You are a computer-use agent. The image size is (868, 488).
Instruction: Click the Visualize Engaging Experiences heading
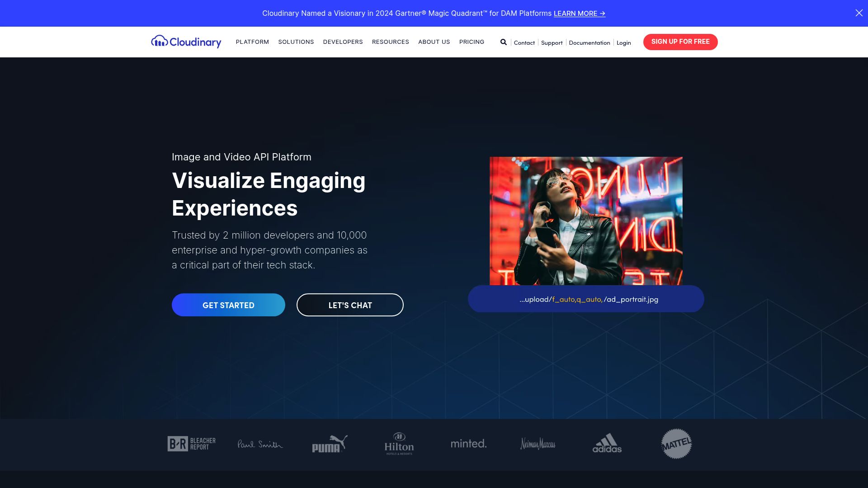[269, 194]
